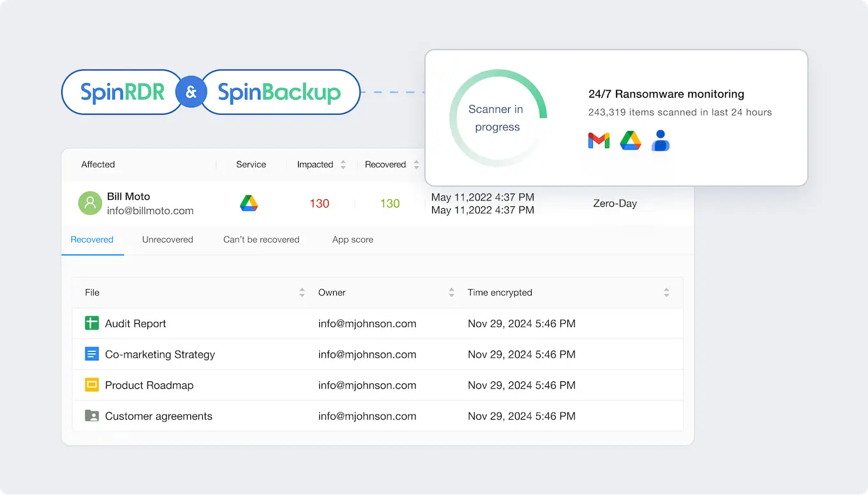The height and width of the screenshot is (495, 868).
Task: Sort by Owner column using sort arrows
Action: pos(451,293)
